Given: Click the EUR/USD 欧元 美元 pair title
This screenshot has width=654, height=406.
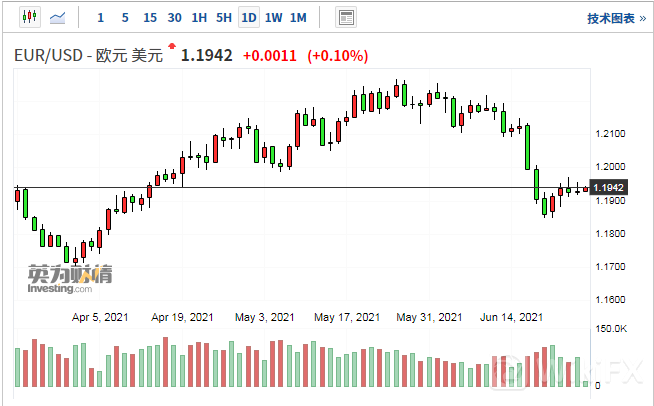Looking at the screenshot, I should coord(88,56).
